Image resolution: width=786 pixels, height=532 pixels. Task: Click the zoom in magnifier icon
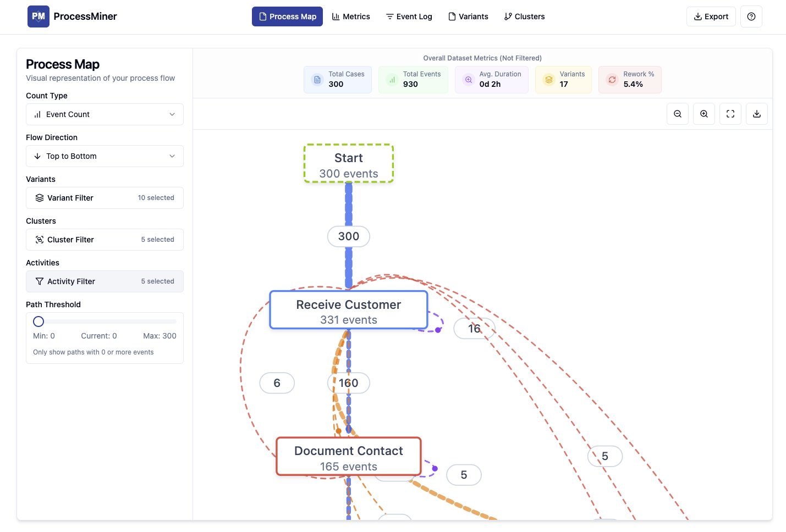click(704, 114)
